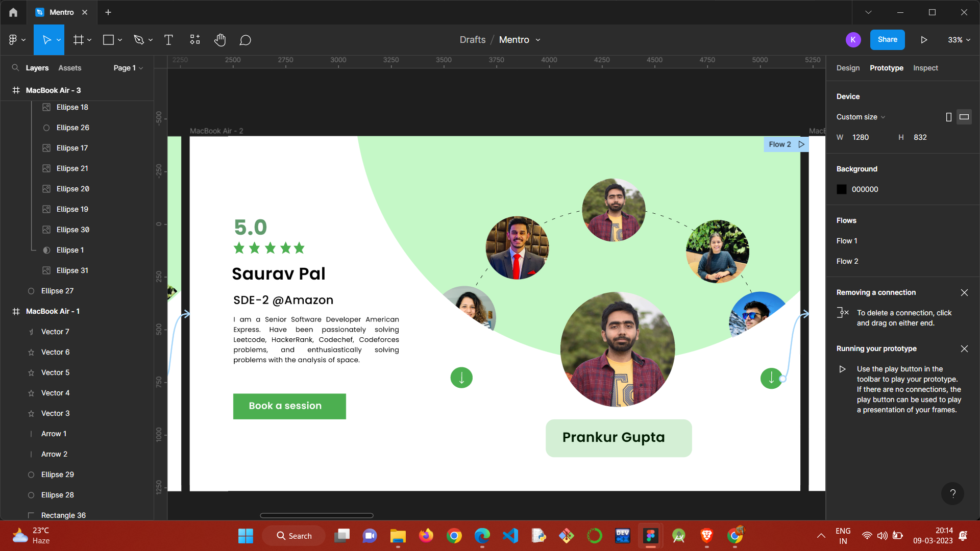This screenshot has height=551, width=980.
Task: Expand the 33% zoom dropdown
Action: pyautogui.click(x=959, y=40)
